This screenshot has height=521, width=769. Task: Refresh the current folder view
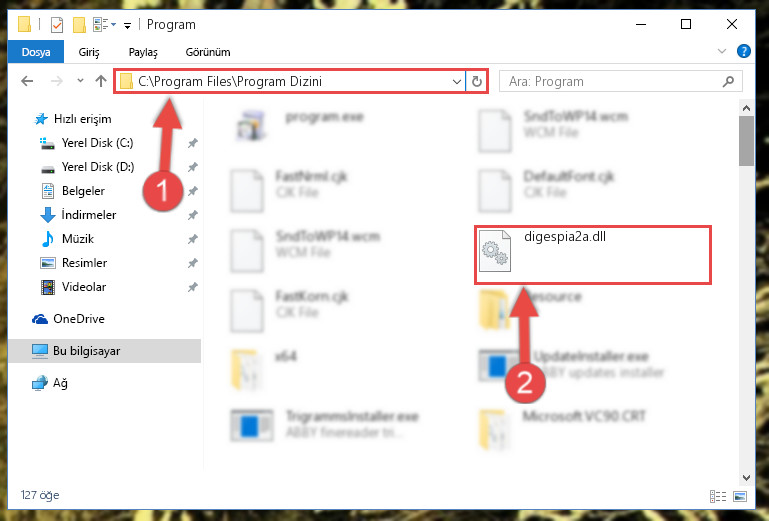coord(477,81)
